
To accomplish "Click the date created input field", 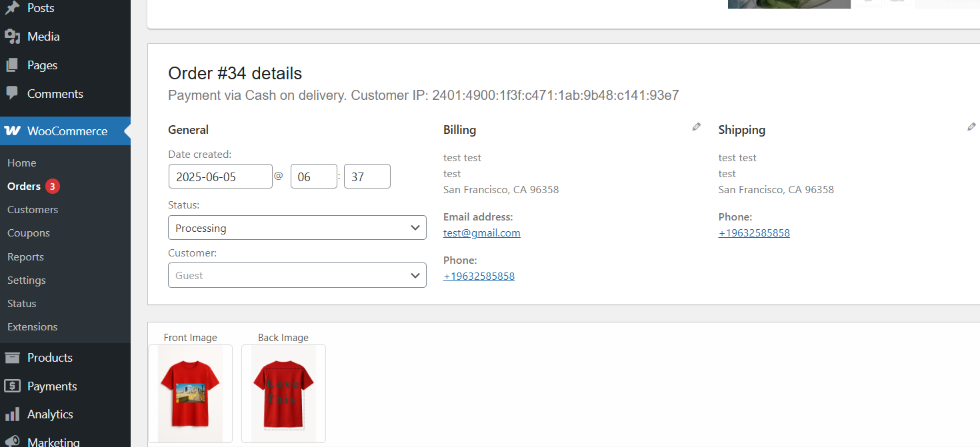I will tap(220, 177).
